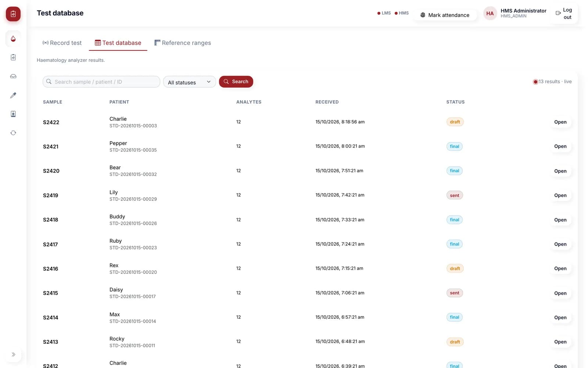Click the Mark attendance button

click(x=445, y=15)
